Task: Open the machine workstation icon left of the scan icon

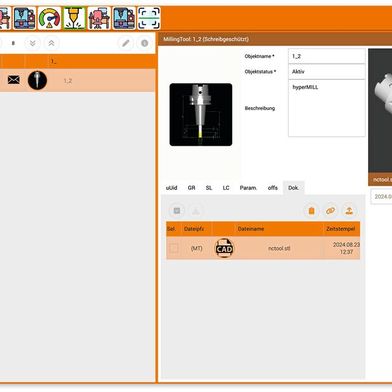Action: (124, 18)
